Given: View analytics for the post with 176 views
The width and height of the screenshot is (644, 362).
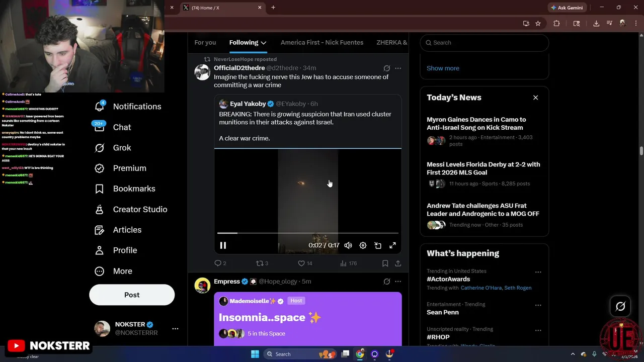Looking at the screenshot, I should [348, 263].
